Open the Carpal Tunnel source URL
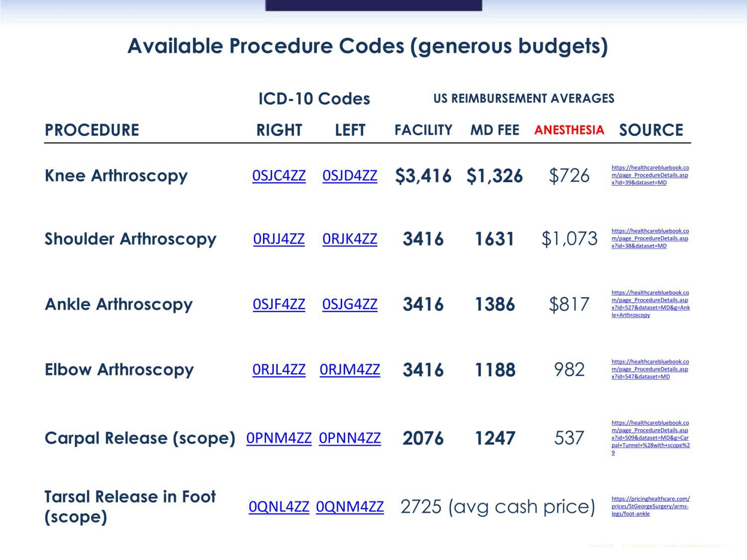 coord(650,438)
